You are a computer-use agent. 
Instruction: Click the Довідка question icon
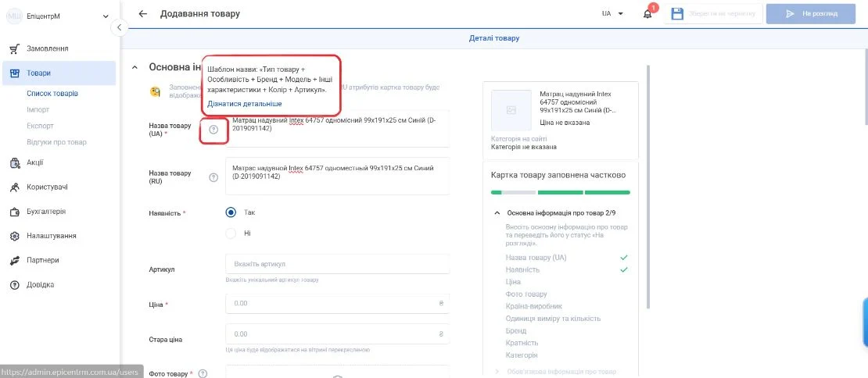[15, 284]
